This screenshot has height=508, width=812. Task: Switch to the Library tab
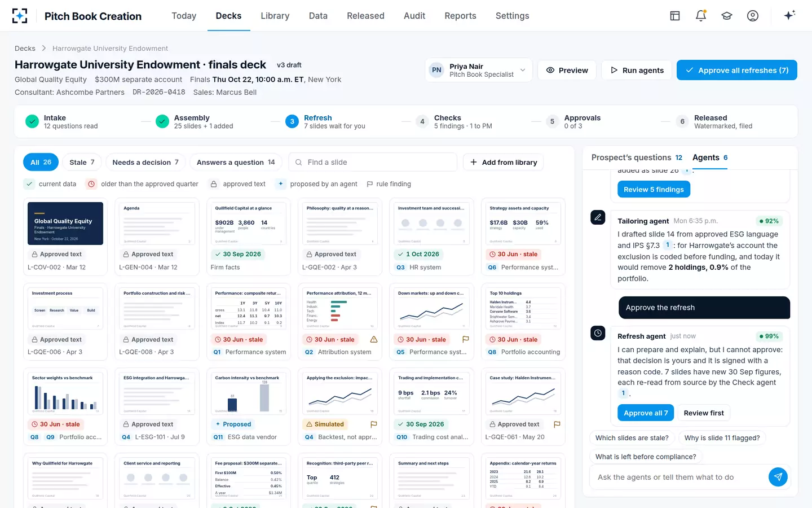coord(275,16)
